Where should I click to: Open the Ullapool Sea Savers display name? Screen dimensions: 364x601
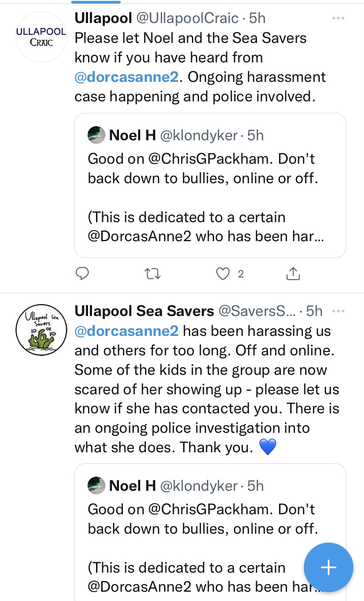coord(144,311)
